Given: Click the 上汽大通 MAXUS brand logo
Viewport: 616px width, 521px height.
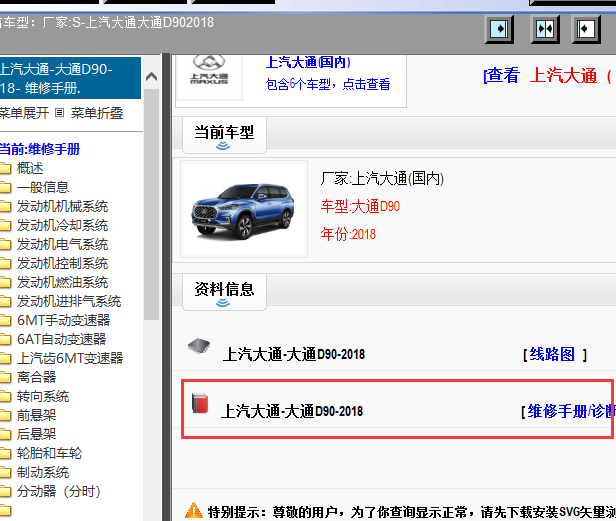Looking at the screenshot, I should [x=209, y=71].
